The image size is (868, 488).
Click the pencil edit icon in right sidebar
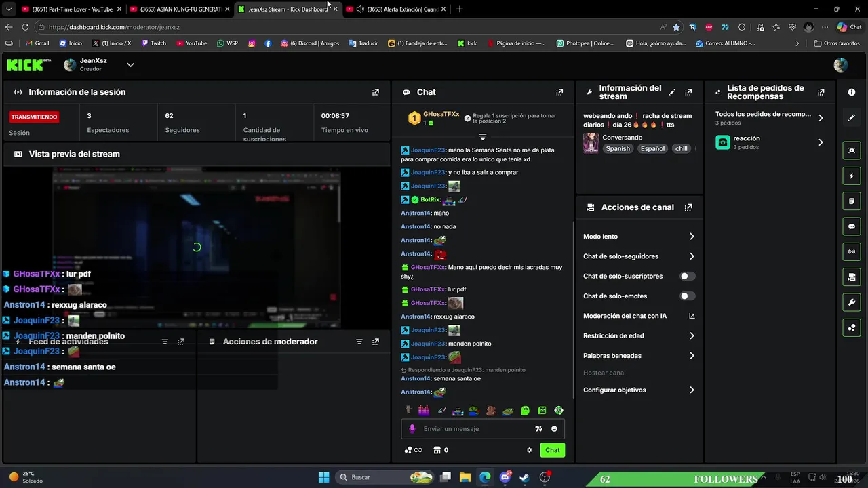[x=852, y=117]
